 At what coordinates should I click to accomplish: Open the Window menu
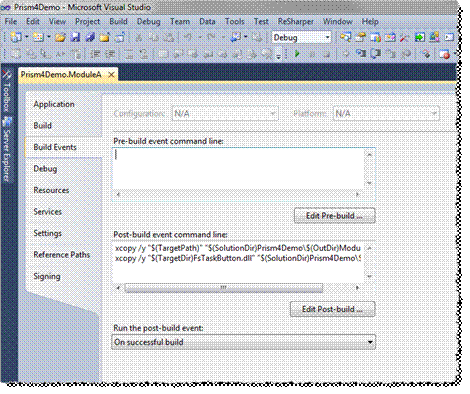tap(338, 22)
